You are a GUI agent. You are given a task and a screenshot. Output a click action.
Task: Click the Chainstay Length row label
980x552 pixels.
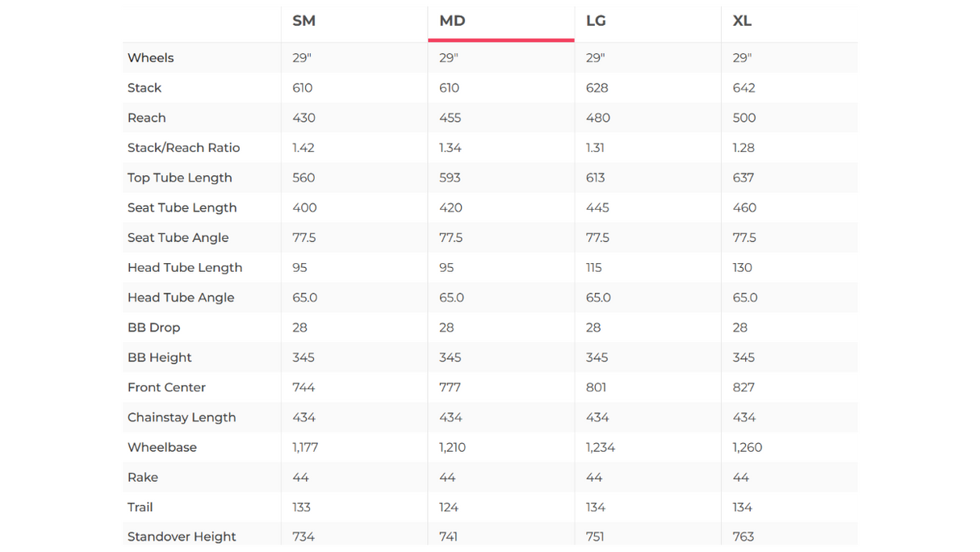click(x=182, y=417)
